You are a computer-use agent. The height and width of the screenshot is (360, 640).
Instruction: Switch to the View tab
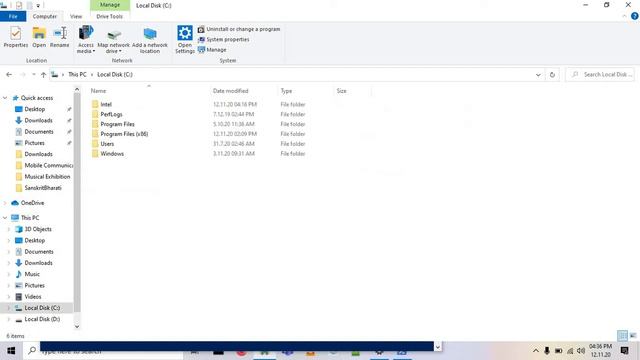(76, 16)
